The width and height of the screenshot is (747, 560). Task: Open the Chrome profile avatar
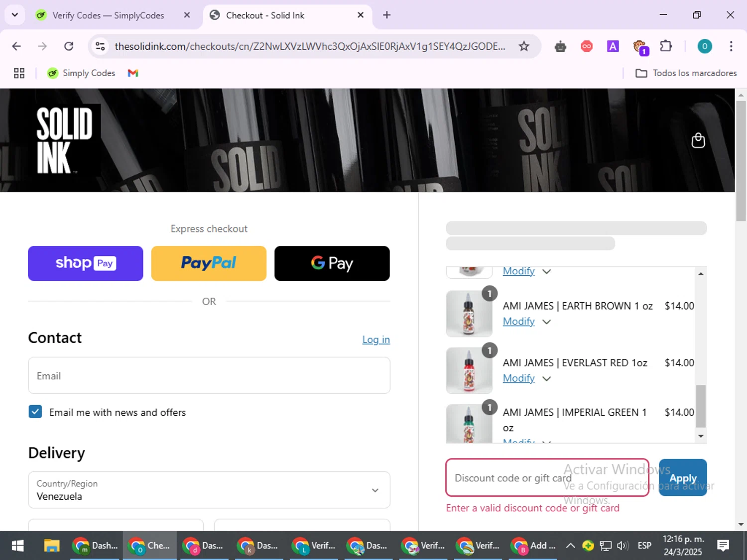pos(704,46)
